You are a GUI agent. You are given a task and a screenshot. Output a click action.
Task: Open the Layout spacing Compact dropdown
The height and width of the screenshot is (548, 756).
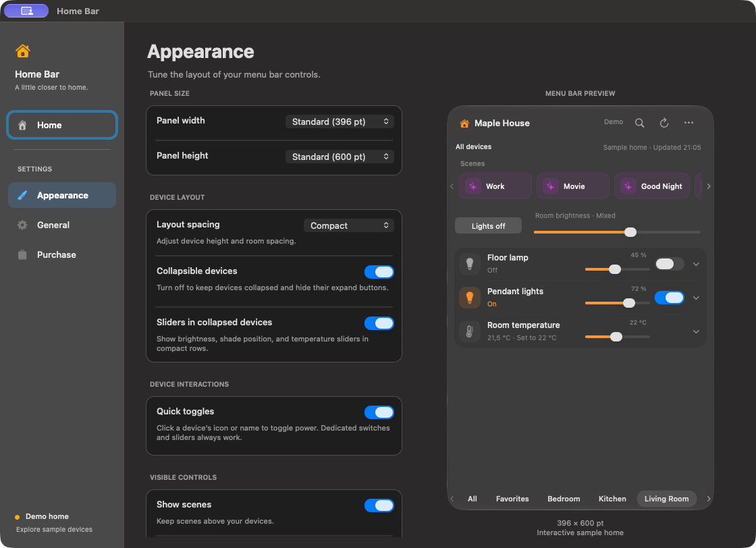pyautogui.click(x=348, y=225)
